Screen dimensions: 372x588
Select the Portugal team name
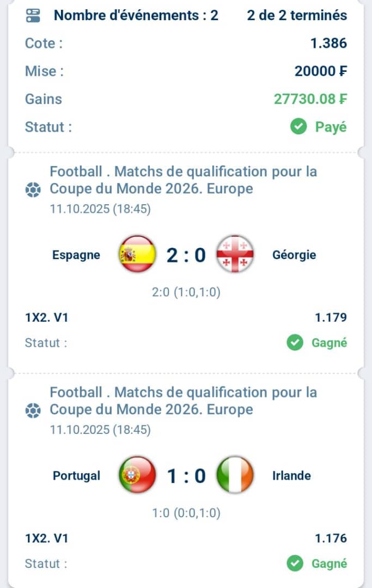pyautogui.click(x=76, y=475)
